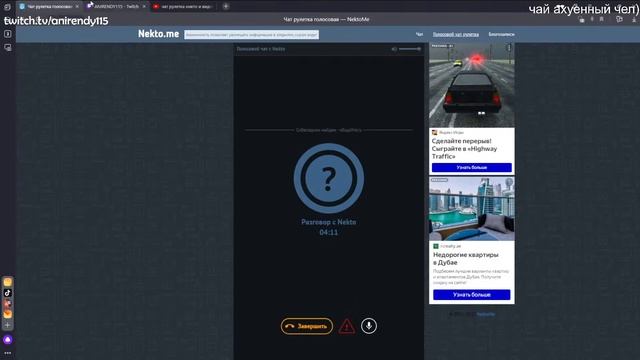Open the rightmost Nekto.me header link
The image size is (640, 360).
pos(501,34)
